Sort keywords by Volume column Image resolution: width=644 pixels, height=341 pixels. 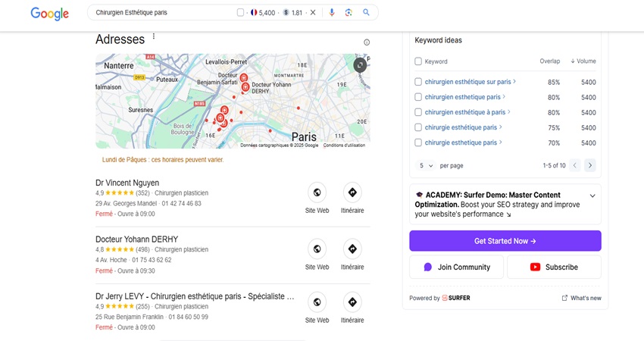pos(583,61)
